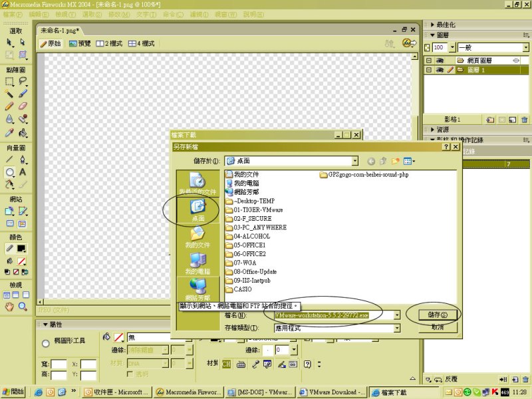Select the Eyedropper tool
Viewport: 532px width, 399px height.
(x=9, y=132)
